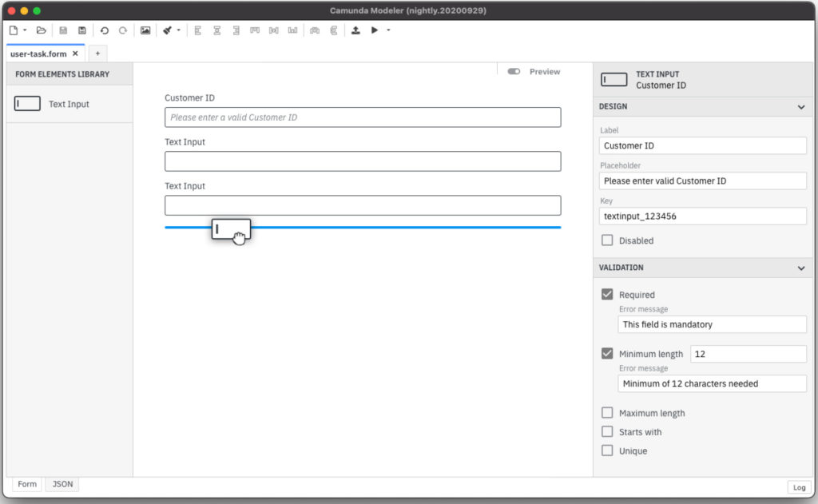Screen dimensions: 818x504
Task: Export the diagram as image
Action: pyautogui.click(x=145, y=30)
